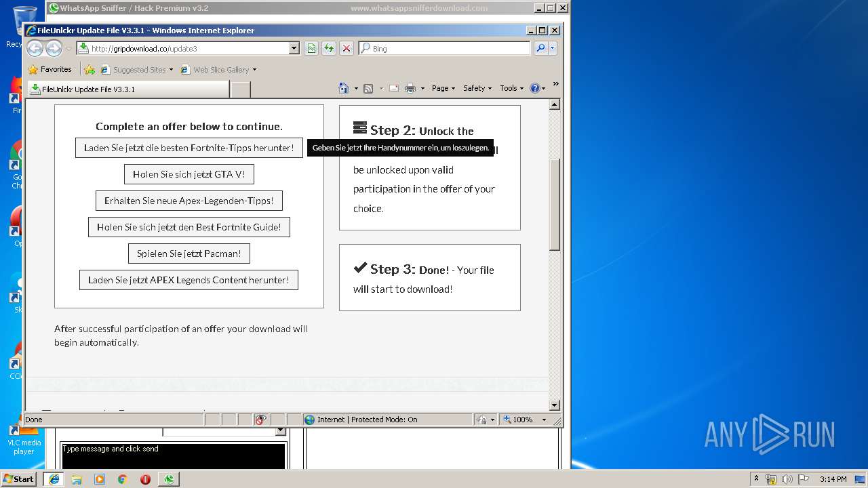Click the privacy report eye icon in status bar
Image resolution: width=868 pixels, height=488 pixels.
click(x=261, y=420)
